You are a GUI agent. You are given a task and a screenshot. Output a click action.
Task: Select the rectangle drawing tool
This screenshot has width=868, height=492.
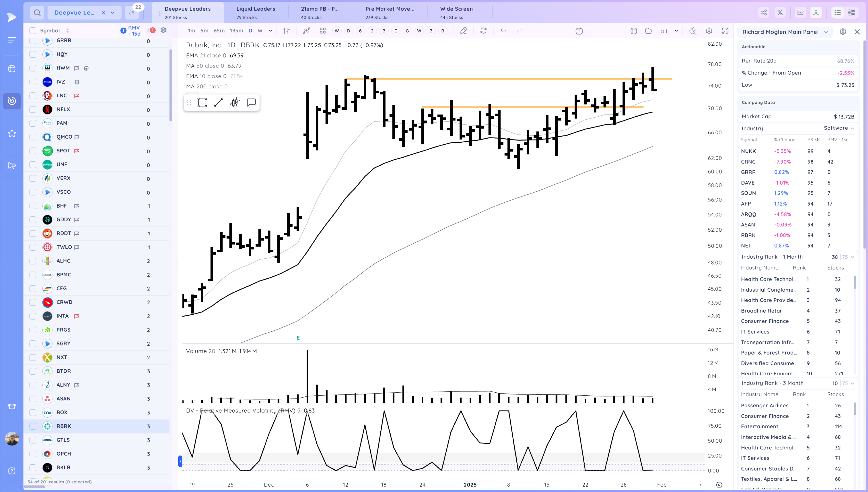(x=202, y=102)
